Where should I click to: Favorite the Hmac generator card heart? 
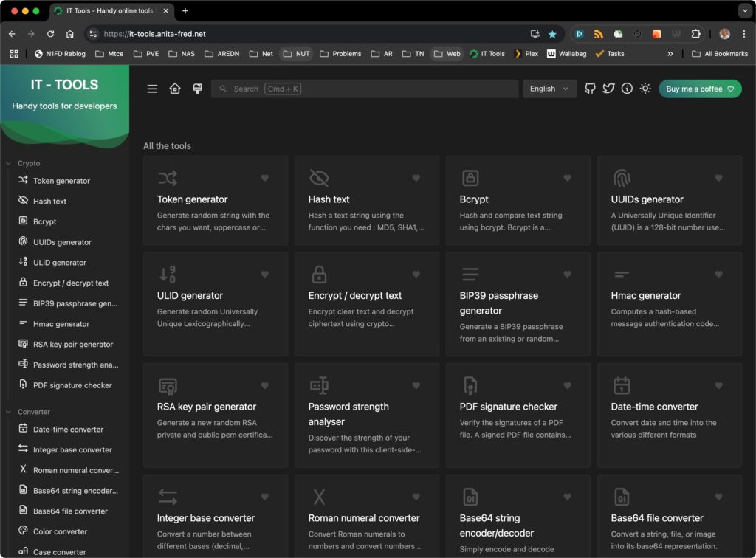pos(719,274)
